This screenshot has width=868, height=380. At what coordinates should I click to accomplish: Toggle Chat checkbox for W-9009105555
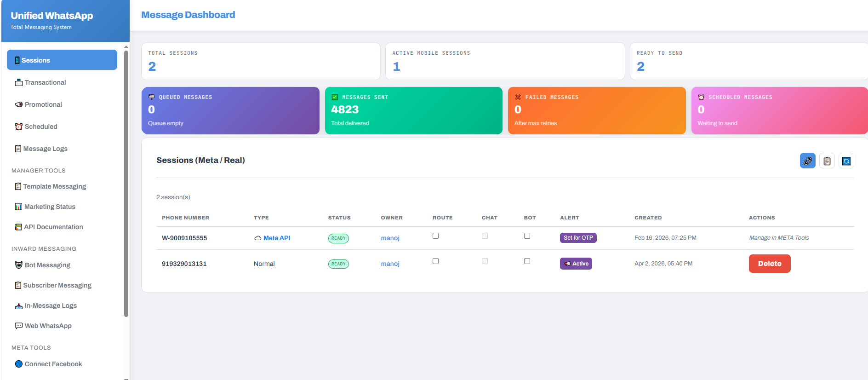485,236
